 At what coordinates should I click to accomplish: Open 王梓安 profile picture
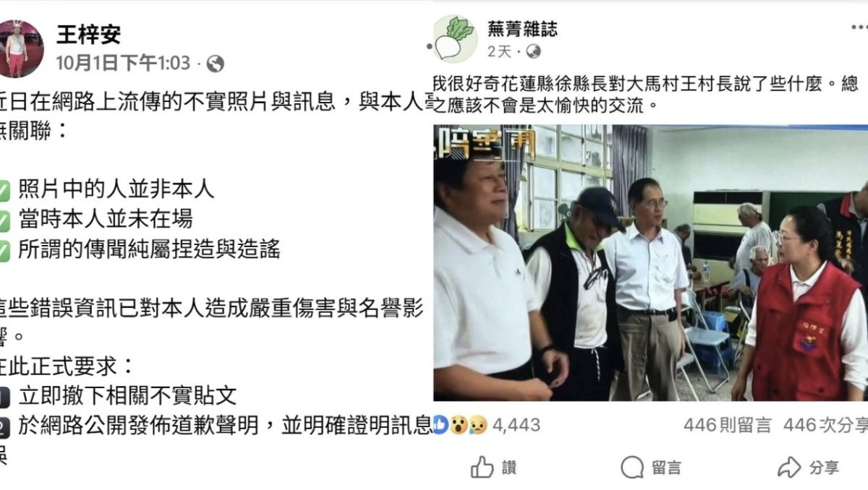pos(21,48)
